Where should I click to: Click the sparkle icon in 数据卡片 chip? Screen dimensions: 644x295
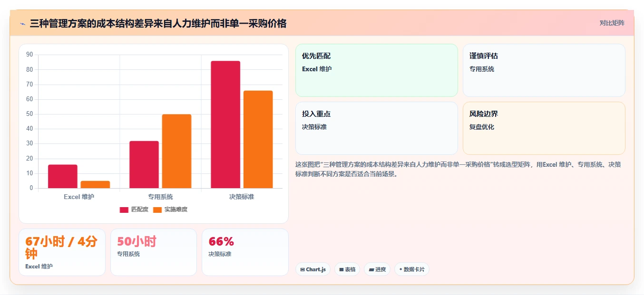pos(400,269)
